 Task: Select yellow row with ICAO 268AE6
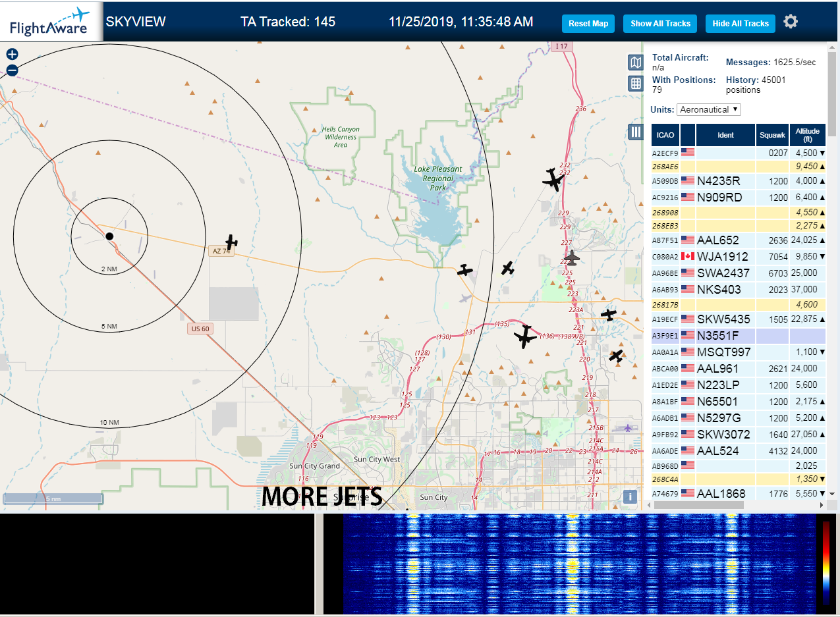(739, 167)
